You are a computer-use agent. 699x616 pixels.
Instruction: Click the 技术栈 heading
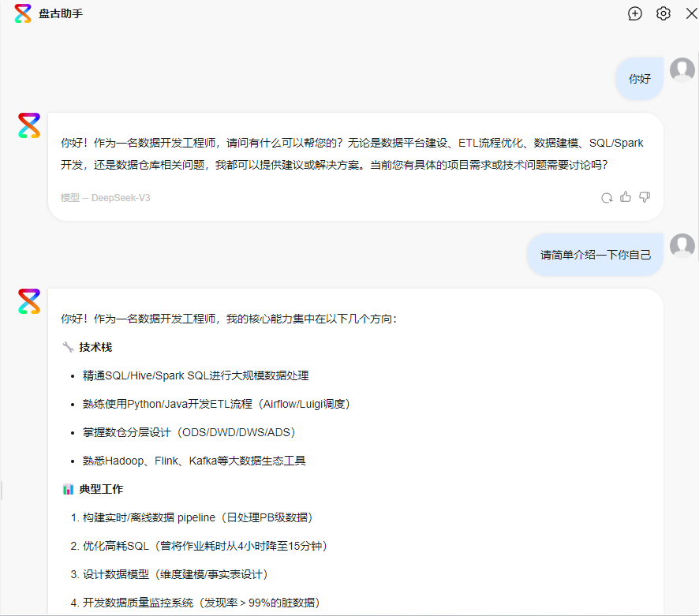click(95, 347)
